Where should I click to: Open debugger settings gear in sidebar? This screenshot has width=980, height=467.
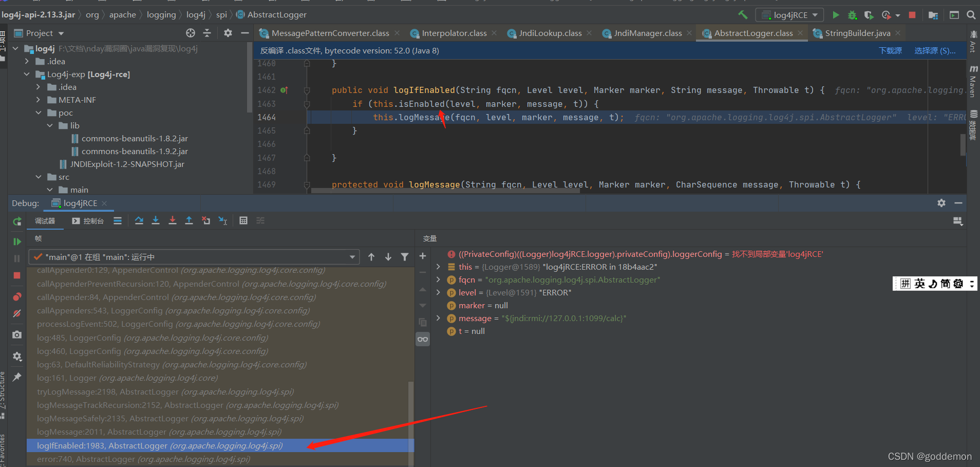[x=17, y=356]
